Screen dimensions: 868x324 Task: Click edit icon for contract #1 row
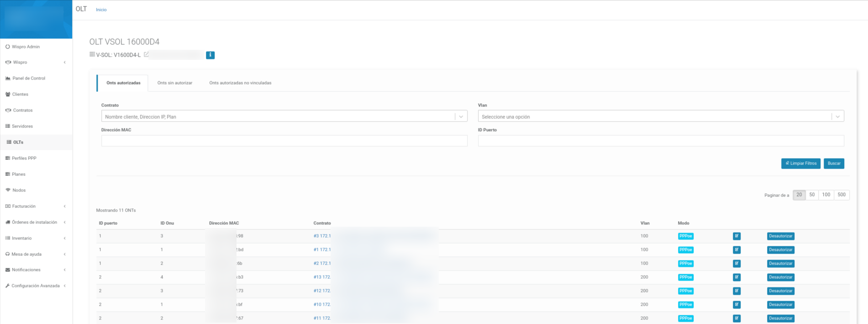pyautogui.click(x=736, y=250)
